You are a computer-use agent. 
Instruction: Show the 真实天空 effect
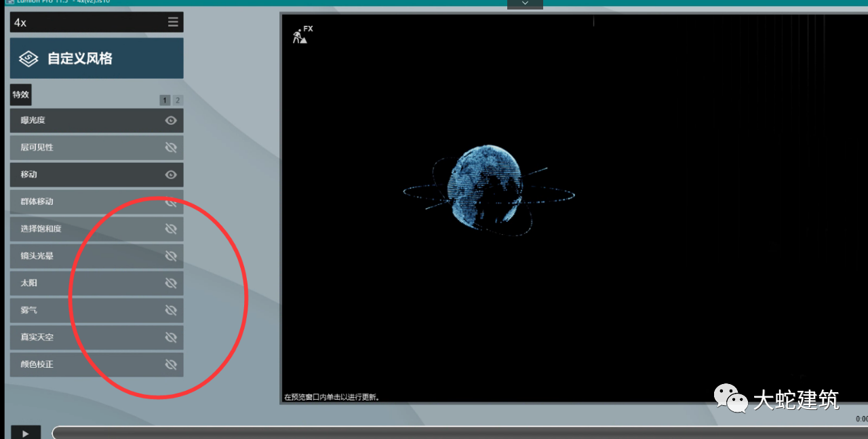point(171,337)
